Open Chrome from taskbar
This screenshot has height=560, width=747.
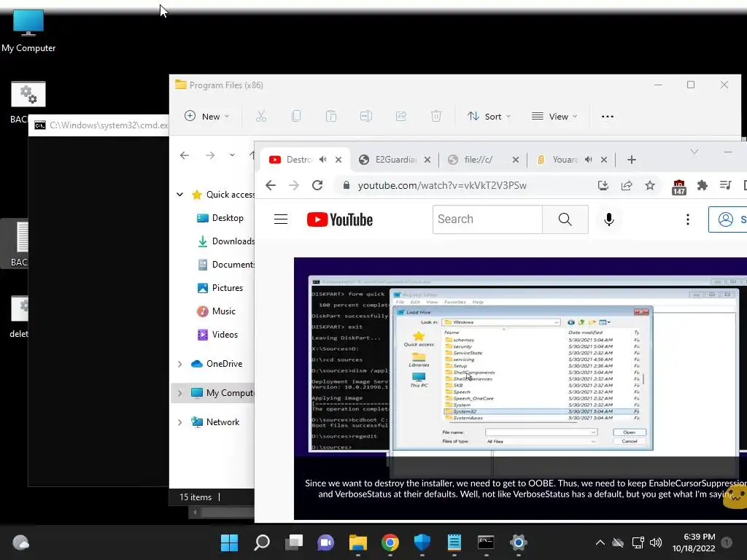(390, 542)
